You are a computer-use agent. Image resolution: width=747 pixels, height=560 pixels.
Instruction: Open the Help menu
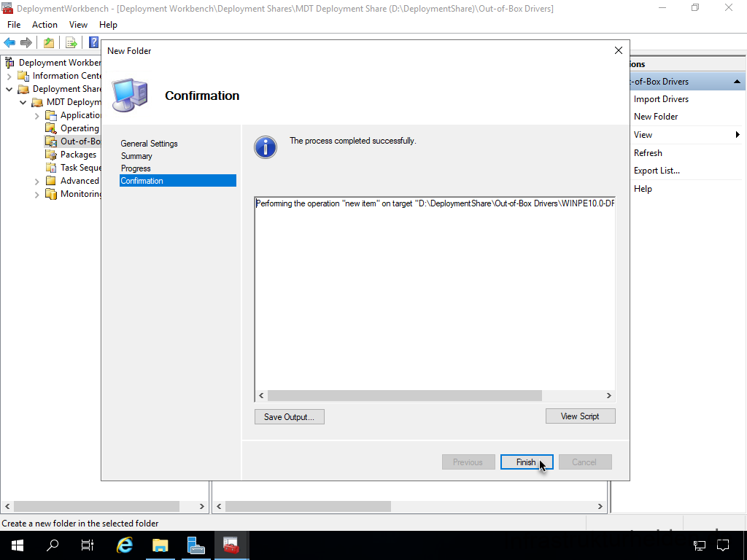coord(108,25)
